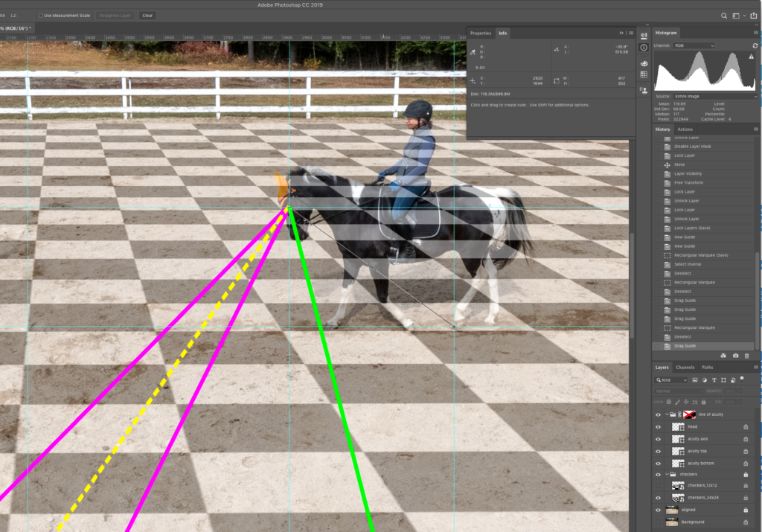Open the Clone Source stamp panel icon
Screen dimensions: 762x532
point(644,90)
